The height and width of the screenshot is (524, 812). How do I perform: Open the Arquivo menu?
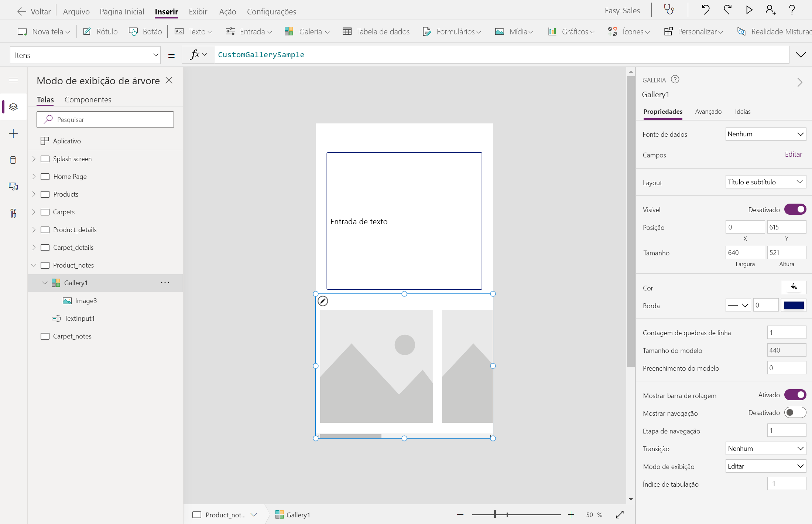[x=76, y=11]
